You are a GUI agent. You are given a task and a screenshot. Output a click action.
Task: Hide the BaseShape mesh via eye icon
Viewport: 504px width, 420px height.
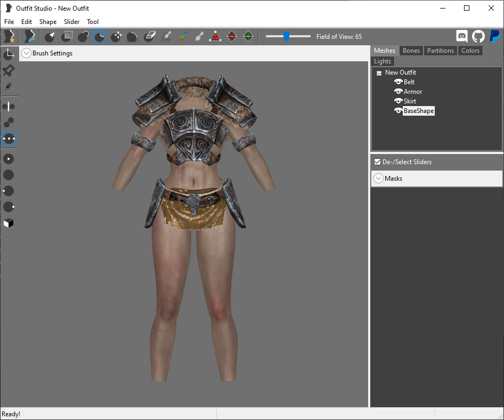tap(399, 111)
